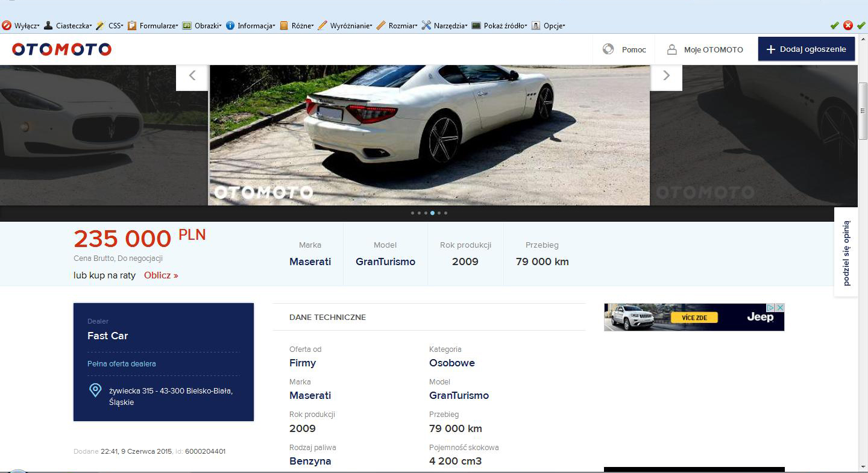
Task: Click the OTOMOTO logo
Action: click(61, 49)
